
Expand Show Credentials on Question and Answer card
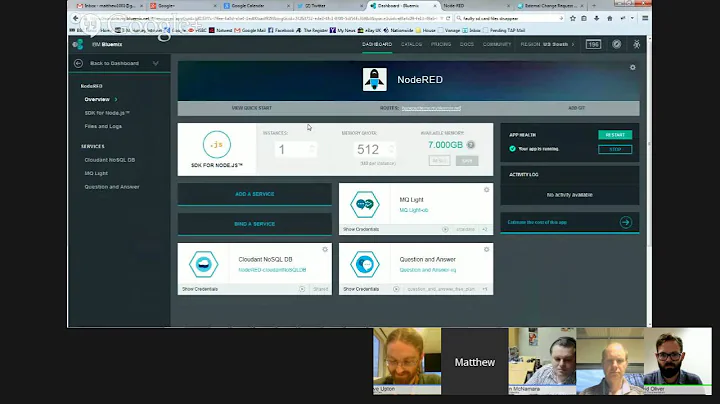click(x=361, y=289)
